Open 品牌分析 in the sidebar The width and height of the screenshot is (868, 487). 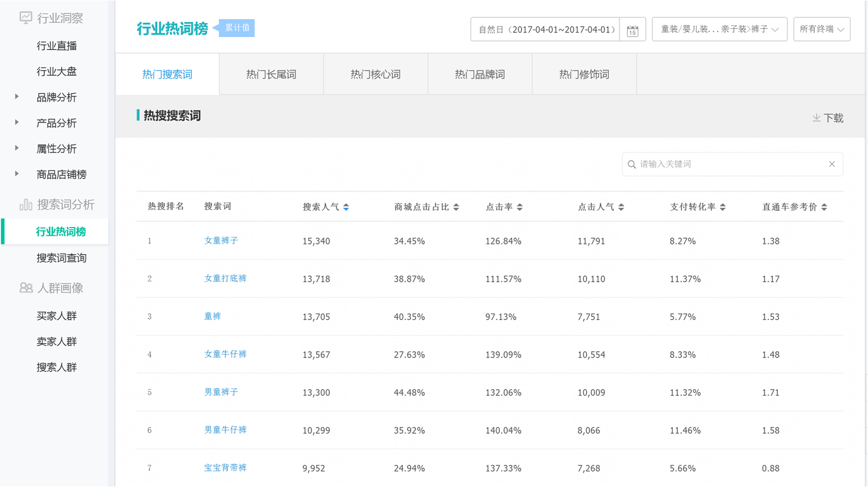point(57,97)
